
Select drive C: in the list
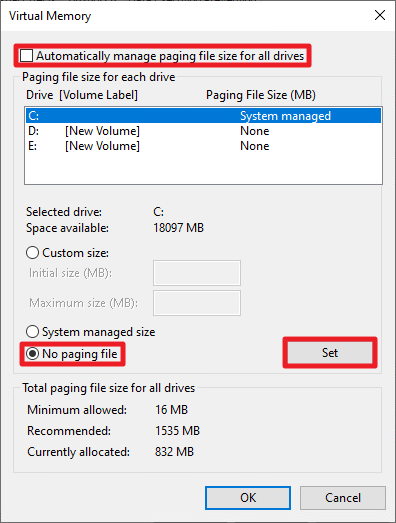pyautogui.click(x=203, y=116)
